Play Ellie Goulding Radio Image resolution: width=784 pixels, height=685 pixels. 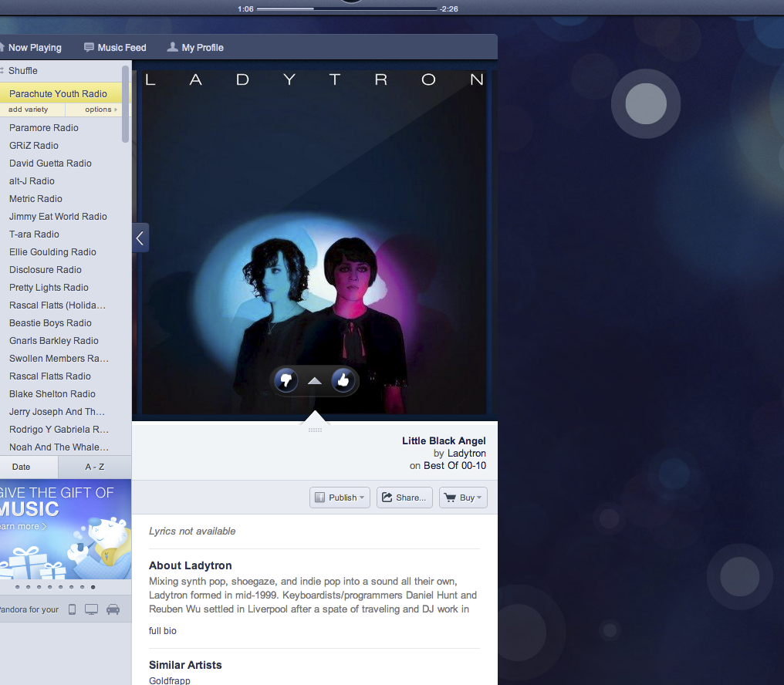(52, 252)
